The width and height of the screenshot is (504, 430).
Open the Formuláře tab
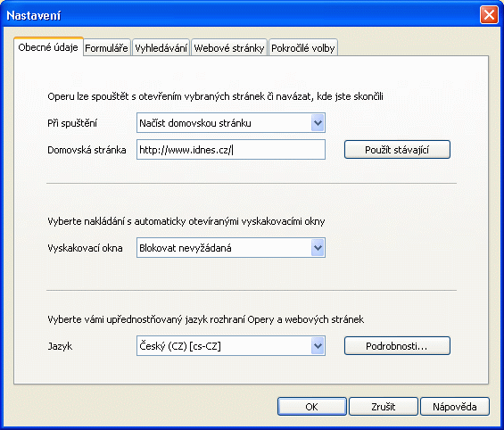pyautogui.click(x=106, y=48)
